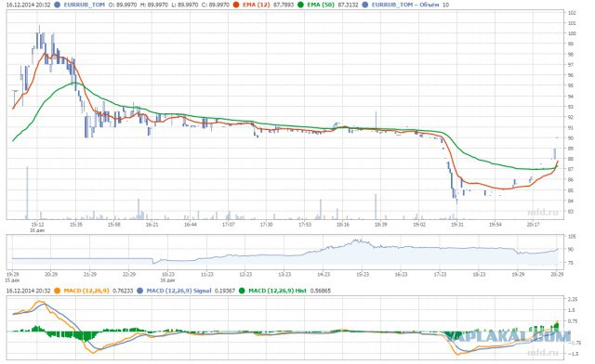
Task: Click the 19:31 time axis label
Action: pyautogui.click(x=456, y=225)
